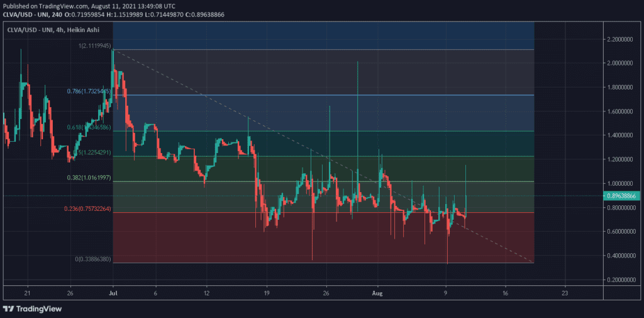Viewport: 644px width, 318px height.
Task: Open the Published on TradingView.com header text
Action: pyautogui.click(x=89, y=5)
